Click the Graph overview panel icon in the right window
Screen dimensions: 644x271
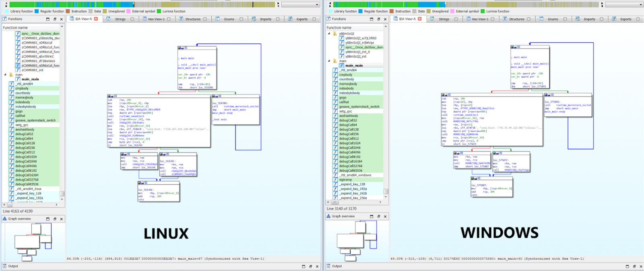(328, 216)
